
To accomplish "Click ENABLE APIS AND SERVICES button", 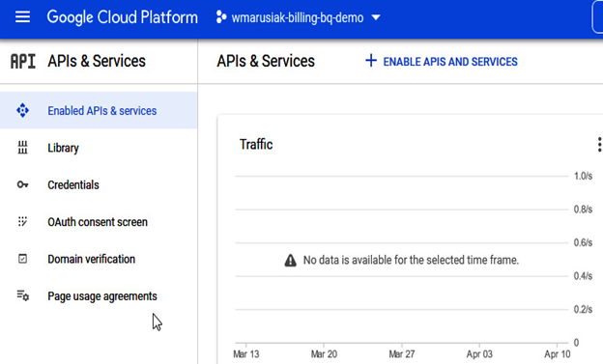I will point(442,62).
